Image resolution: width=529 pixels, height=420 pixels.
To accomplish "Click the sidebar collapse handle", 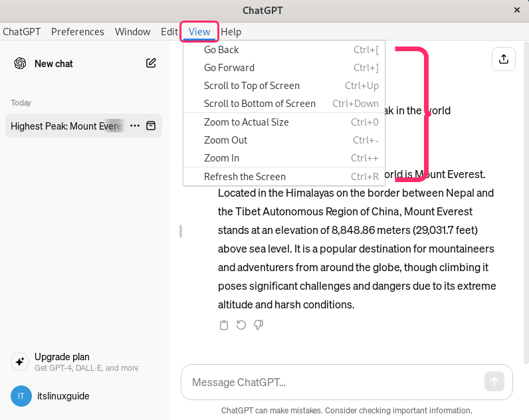I will pyautogui.click(x=180, y=231).
